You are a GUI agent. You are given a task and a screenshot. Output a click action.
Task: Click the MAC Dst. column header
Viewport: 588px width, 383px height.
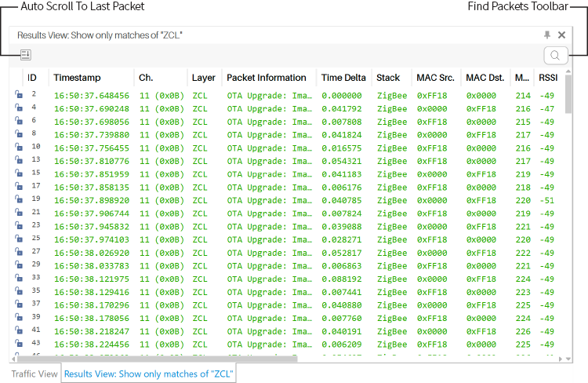485,78
